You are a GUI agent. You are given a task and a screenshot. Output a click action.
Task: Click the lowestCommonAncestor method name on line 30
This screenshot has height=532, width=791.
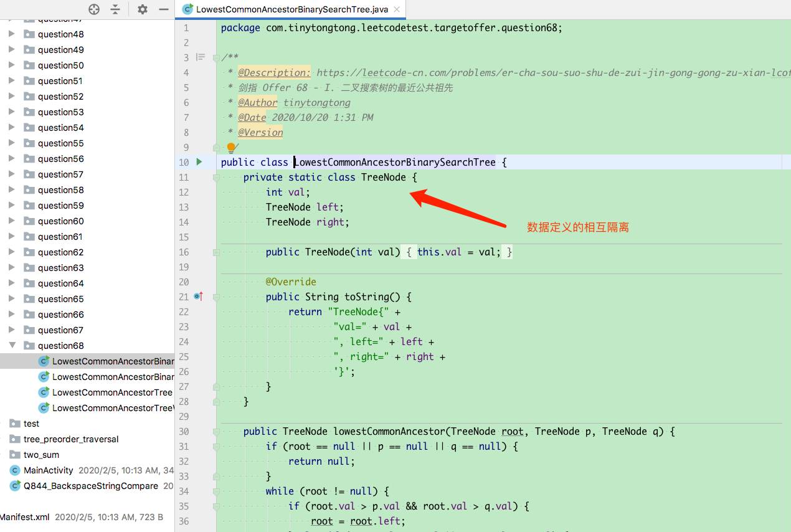[x=389, y=431]
